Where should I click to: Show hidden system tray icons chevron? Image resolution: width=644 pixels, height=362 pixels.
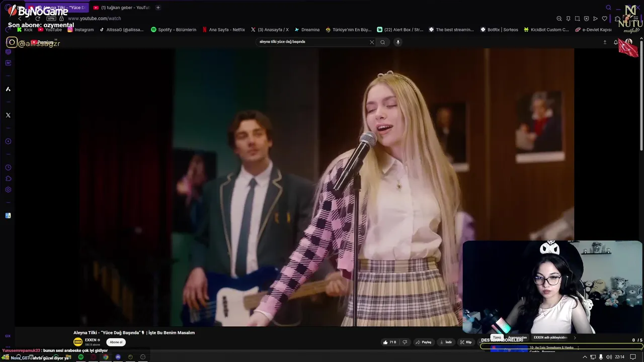(x=585, y=357)
